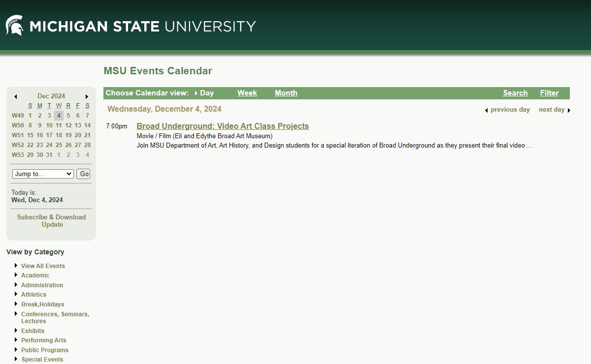The image size is (591, 364).
Task: Select December 16 in mini calendar
Action: (x=40, y=135)
